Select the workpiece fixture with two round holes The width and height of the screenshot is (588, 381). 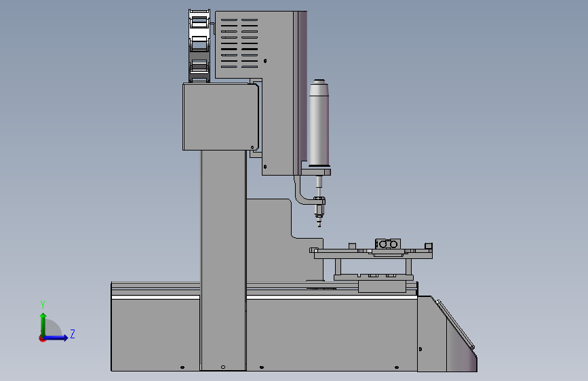tap(388, 244)
